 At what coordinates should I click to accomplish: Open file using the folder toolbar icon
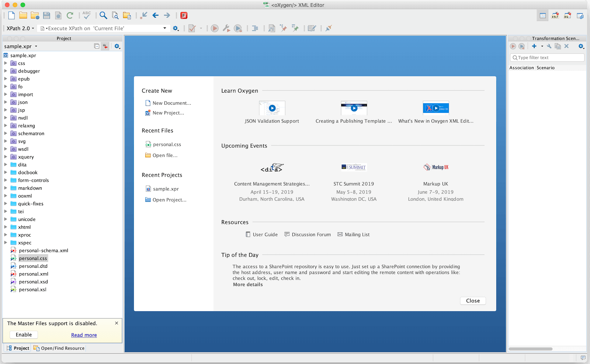pos(23,15)
